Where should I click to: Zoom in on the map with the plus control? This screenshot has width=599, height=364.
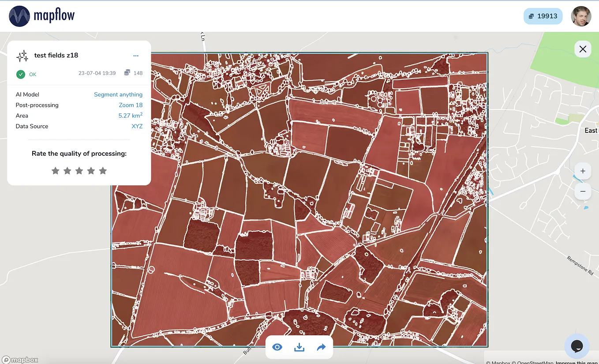[583, 171]
